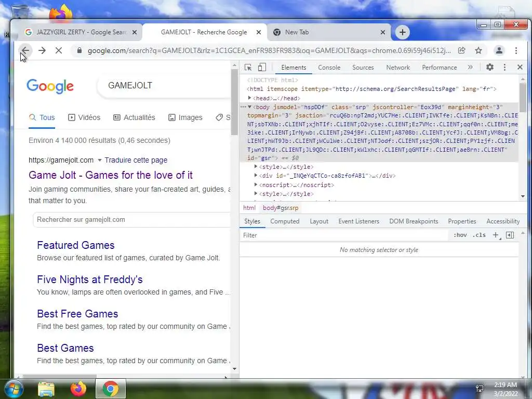The image size is (532, 399).
Task: Select body#gsr.srp in breadcrumb bar
Action: point(281,208)
